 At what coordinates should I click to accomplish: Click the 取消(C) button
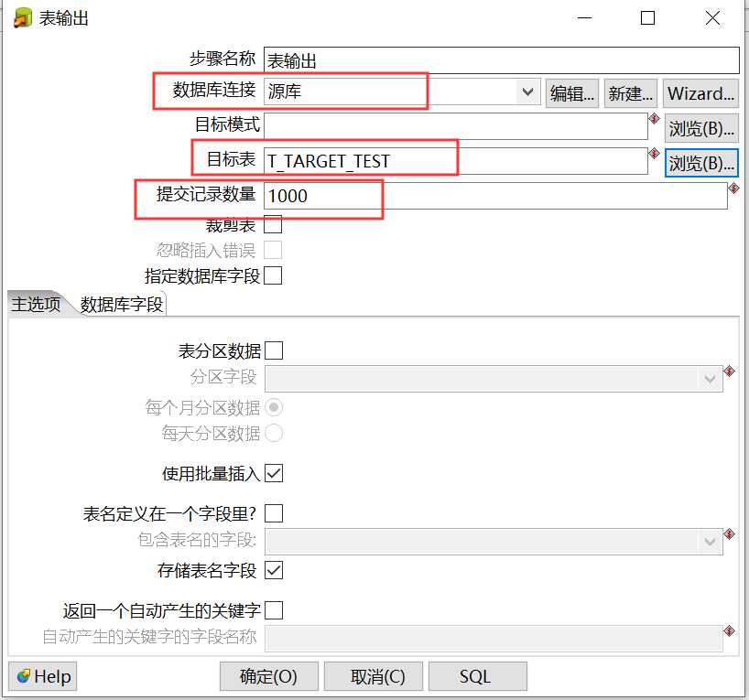(x=374, y=676)
